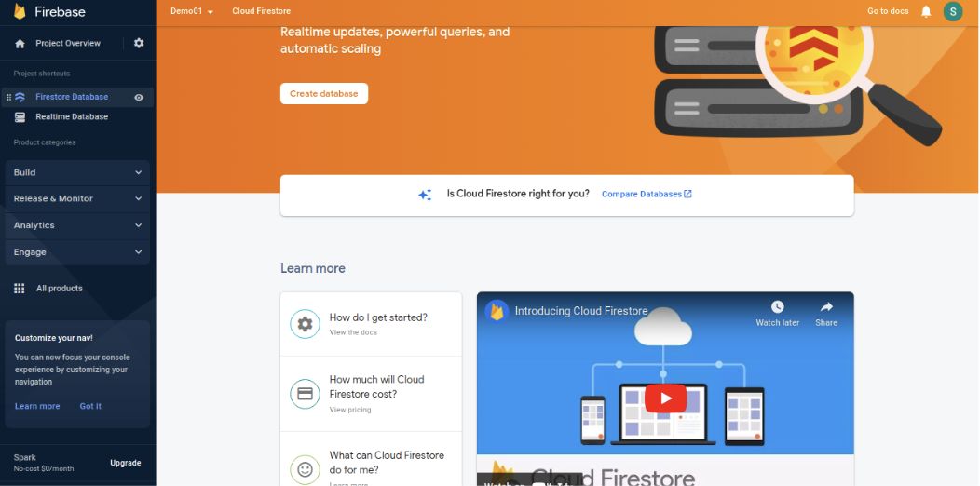Screen dimensions: 980x486
Task: Click the external link icon beside Compare Databases
Action: 687,194
